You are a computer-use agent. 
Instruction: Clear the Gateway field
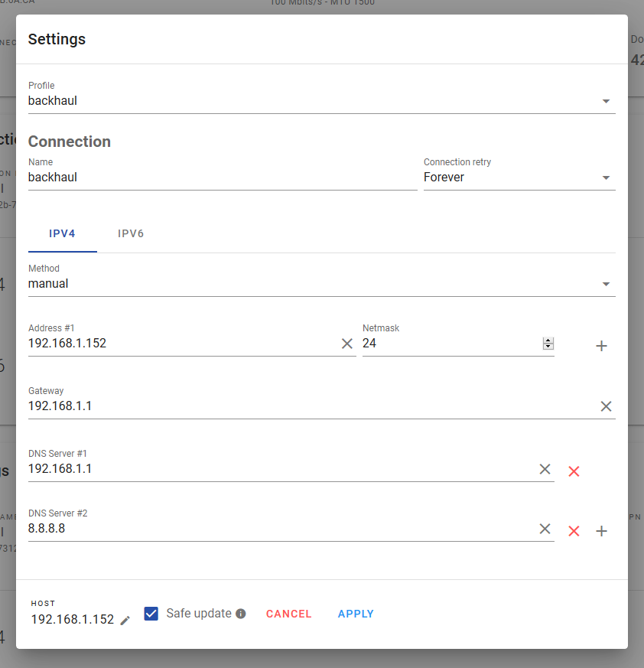606,406
